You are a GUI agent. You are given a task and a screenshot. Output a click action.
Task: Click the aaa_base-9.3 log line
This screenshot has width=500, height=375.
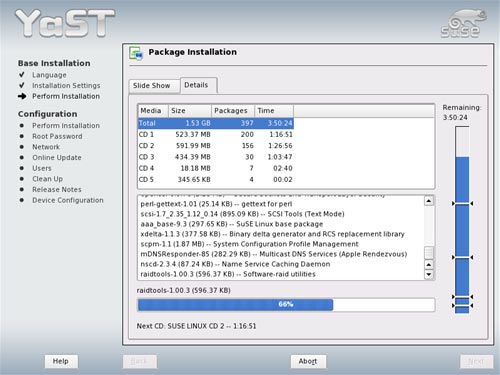232,224
